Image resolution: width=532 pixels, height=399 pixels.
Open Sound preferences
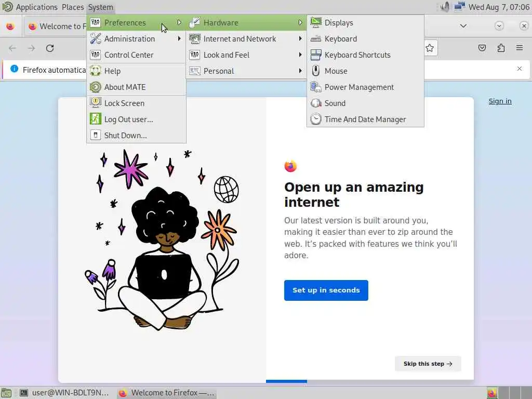pyautogui.click(x=365, y=103)
